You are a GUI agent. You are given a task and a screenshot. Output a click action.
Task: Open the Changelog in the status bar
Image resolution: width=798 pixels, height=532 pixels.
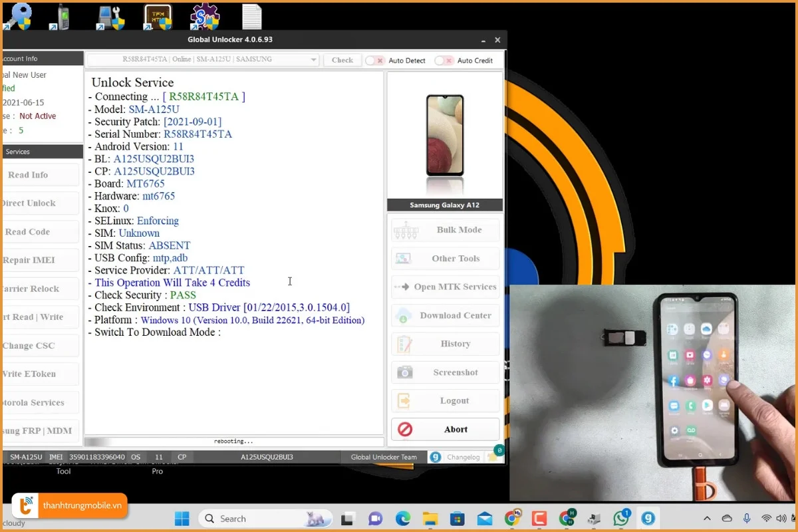[463, 458]
